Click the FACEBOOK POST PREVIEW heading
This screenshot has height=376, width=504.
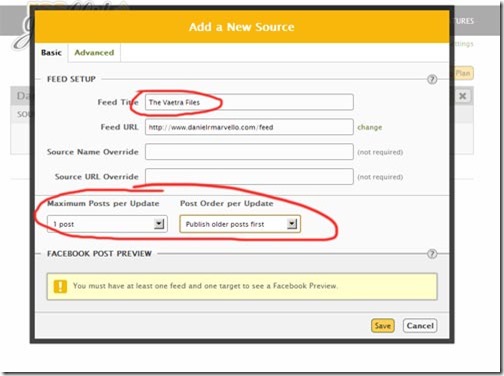tap(99, 254)
